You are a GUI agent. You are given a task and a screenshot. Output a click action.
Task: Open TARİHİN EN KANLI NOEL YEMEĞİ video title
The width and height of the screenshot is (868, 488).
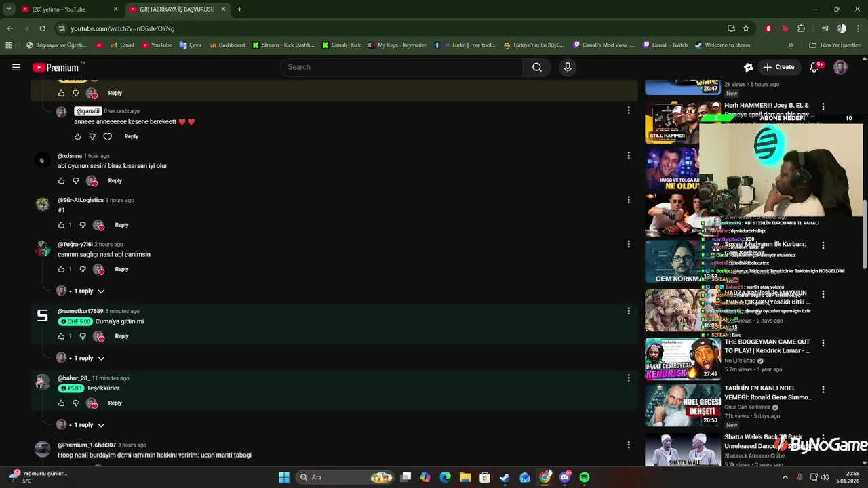[768, 392]
